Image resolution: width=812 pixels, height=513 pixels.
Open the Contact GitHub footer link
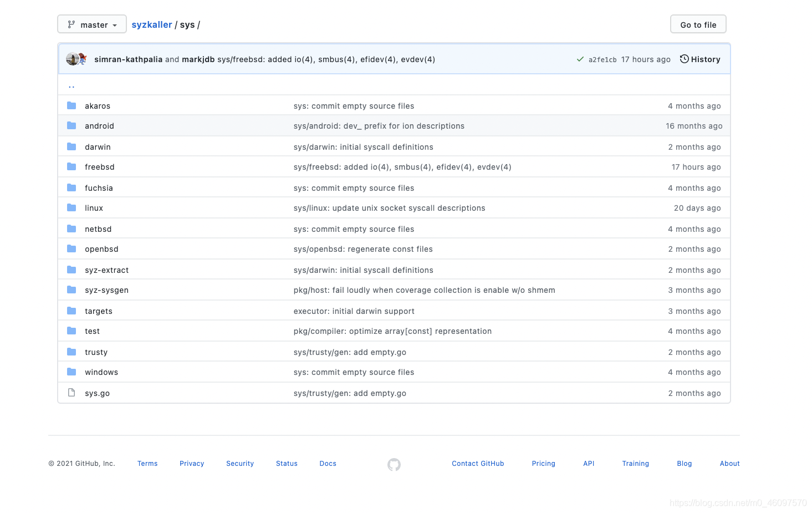[478, 464]
